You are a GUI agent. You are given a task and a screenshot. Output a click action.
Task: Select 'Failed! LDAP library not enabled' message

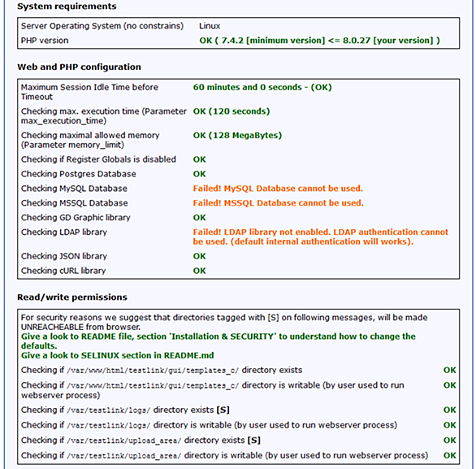click(321, 237)
